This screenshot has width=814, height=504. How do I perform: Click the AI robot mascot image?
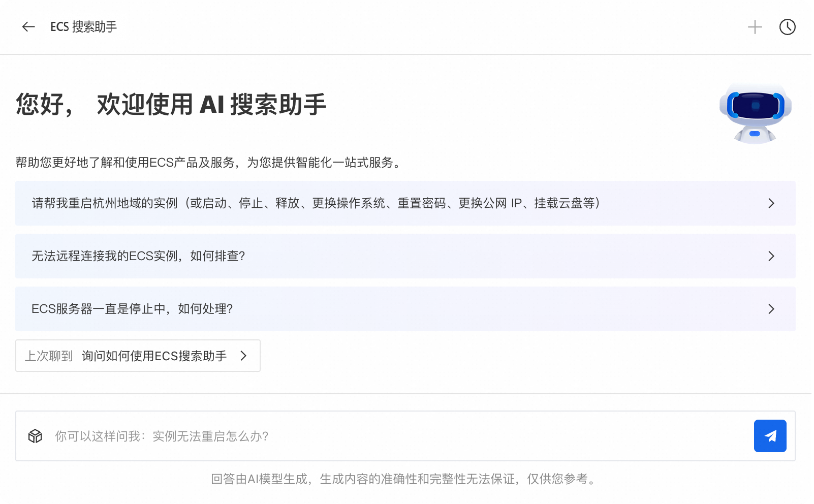pyautogui.click(x=756, y=113)
